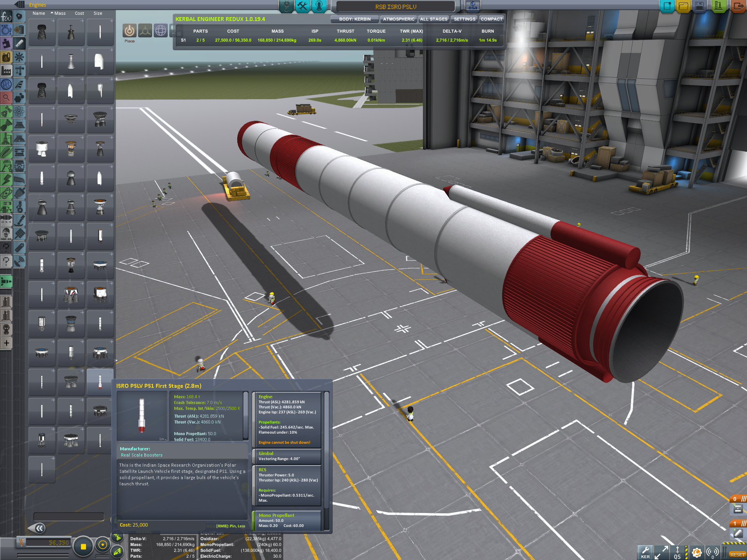Sort parts by Size

tap(98, 13)
